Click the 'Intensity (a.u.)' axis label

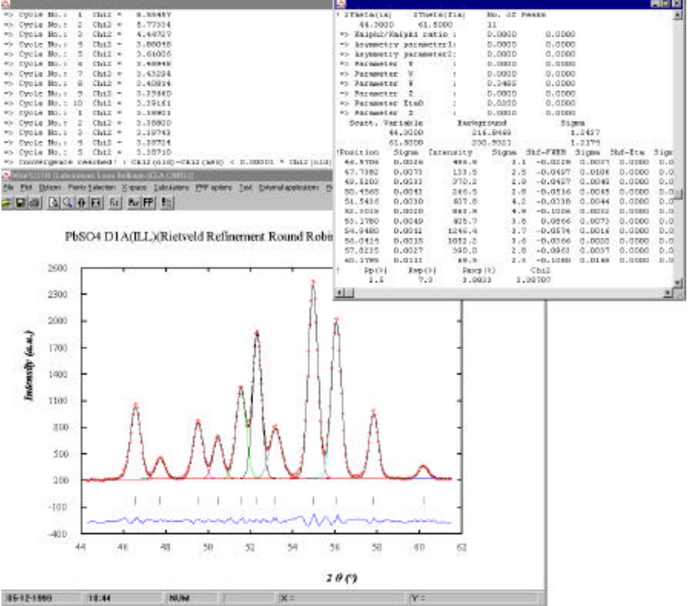29,365
